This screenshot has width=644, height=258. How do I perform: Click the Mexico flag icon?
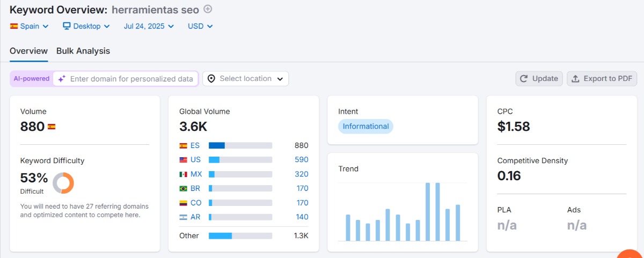tap(183, 174)
